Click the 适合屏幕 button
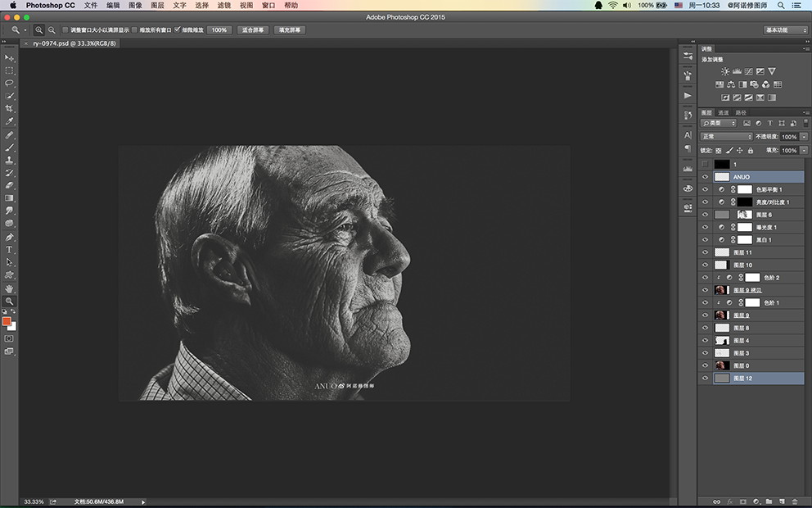Screen dimensions: 812x508 [x=252, y=29]
